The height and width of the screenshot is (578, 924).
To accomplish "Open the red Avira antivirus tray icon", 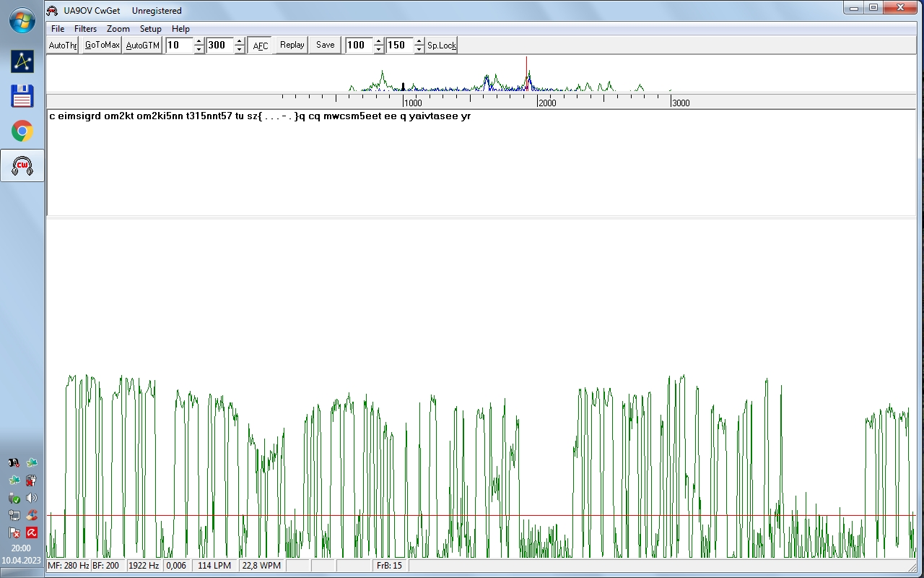I will (32, 533).
